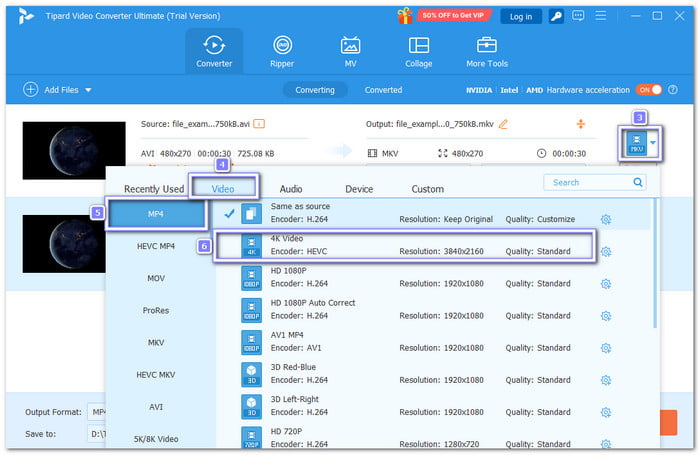Select ProRes format category

point(156,310)
